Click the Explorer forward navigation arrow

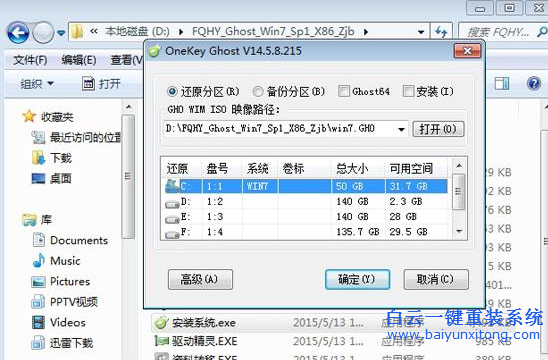(43, 33)
